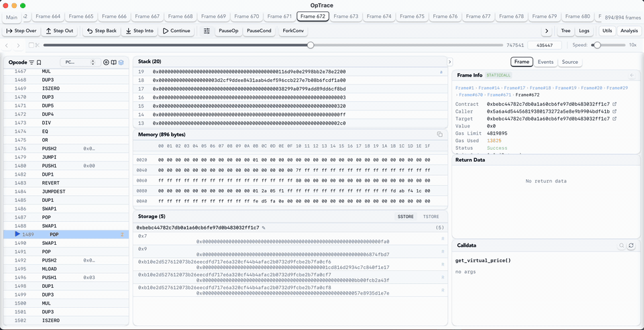
Task: Open Caller address external link icon
Action: (x=614, y=111)
